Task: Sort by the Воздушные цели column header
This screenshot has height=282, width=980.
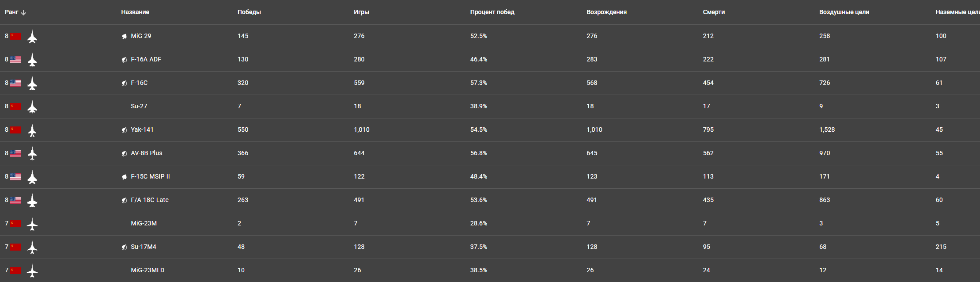Action: click(844, 12)
